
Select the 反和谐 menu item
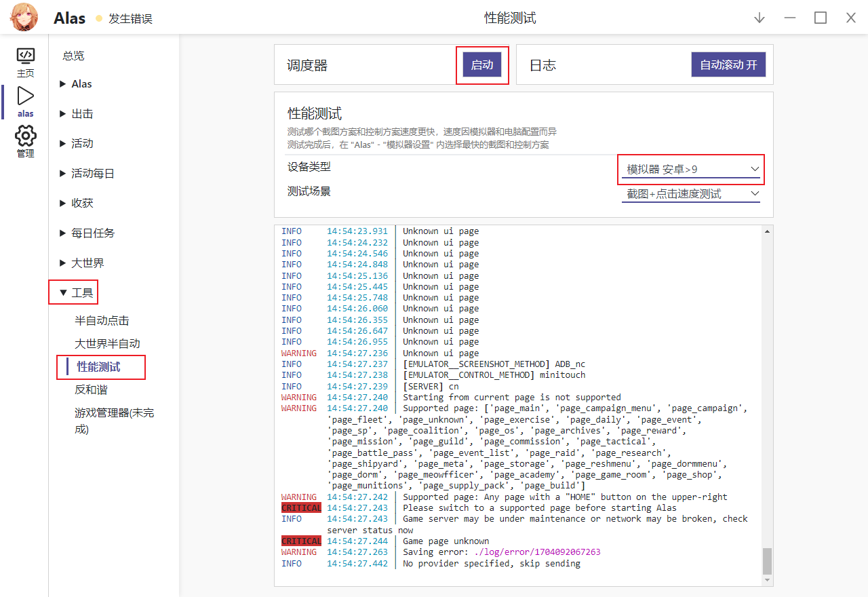[x=91, y=390]
